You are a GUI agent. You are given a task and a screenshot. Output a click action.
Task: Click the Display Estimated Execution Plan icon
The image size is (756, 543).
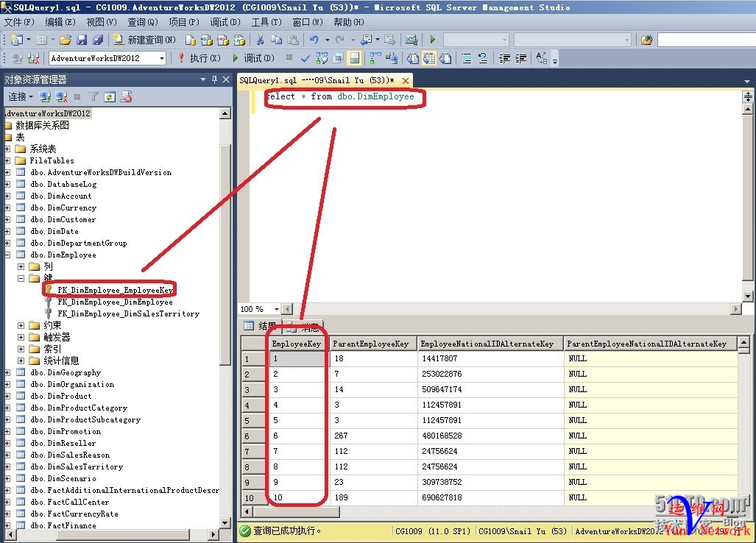[322, 58]
